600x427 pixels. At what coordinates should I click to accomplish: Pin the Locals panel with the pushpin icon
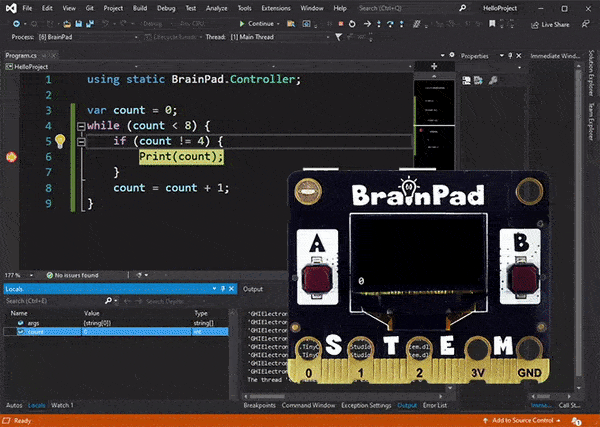pos(223,289)
